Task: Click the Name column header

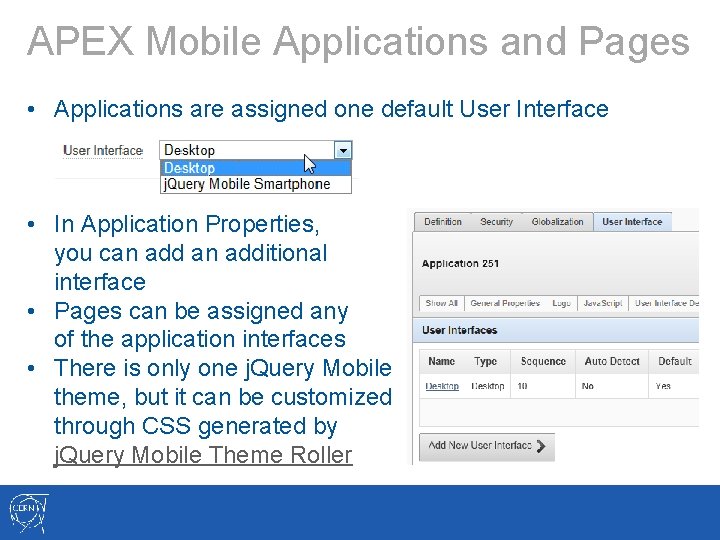Action: coord(441,361)
